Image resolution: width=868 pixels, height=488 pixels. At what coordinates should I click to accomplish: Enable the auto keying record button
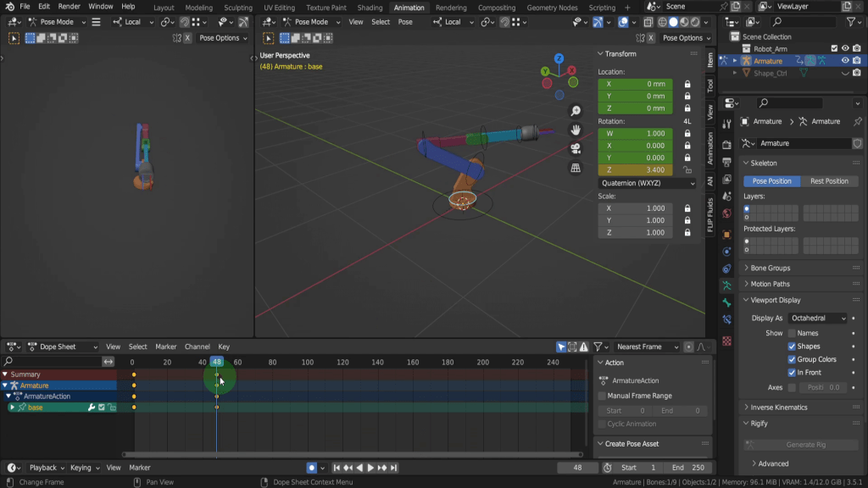point(312,468)
